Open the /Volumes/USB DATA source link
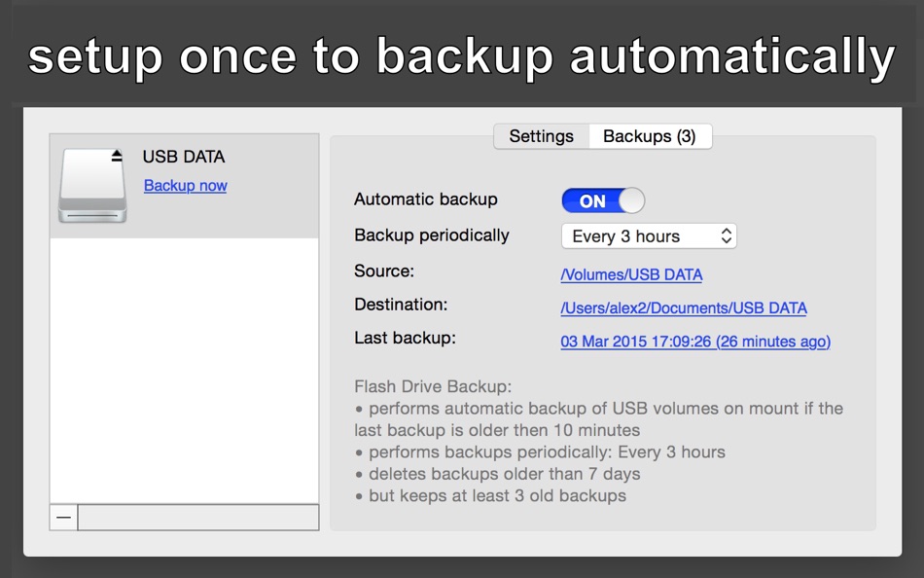This screenshot has height=578, width=924. click(x=631, y=275)
